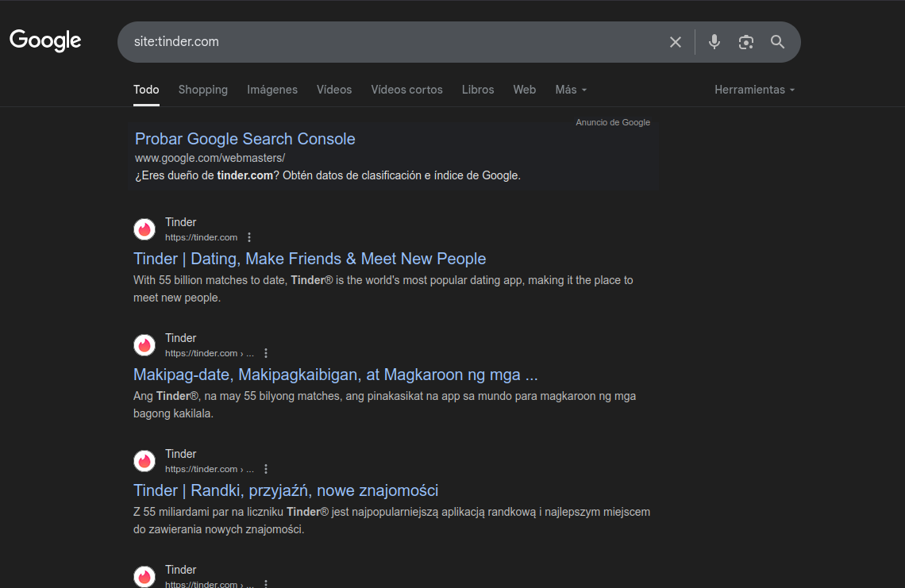Click the Anuncio de Google label
Viewport: 905px width, 588px height.
coord(612,122)
